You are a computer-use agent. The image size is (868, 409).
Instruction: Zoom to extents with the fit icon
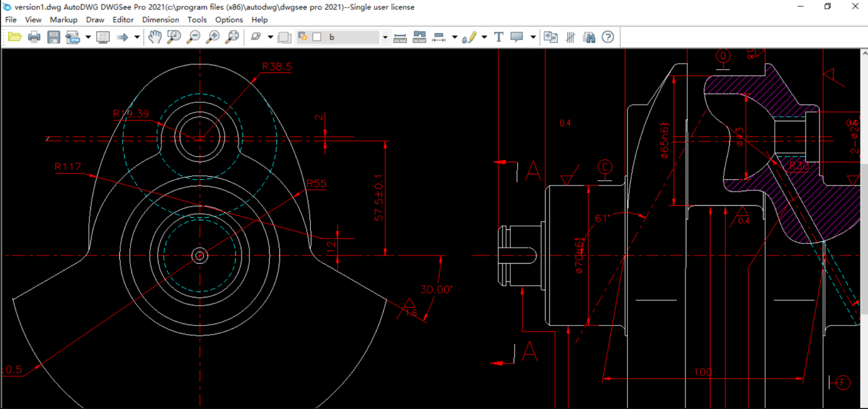pos(232,37)
